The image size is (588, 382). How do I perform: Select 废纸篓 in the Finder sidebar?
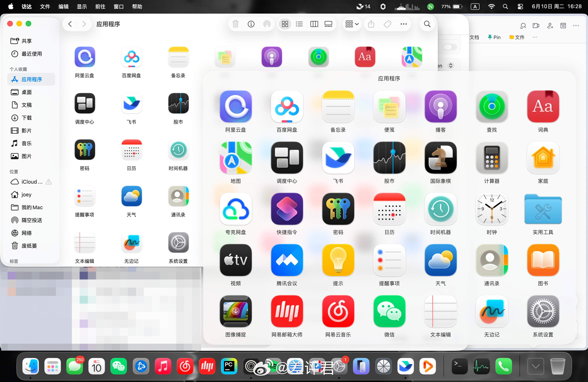[32, 246]
